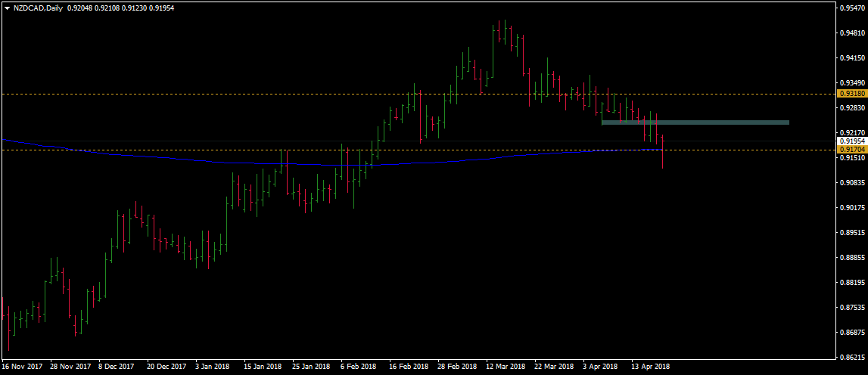The width and height of the screenshot is (868, 375).
Task: Click the current price label 0.91954
Action: pyautogui.click(x=852, y=141)
